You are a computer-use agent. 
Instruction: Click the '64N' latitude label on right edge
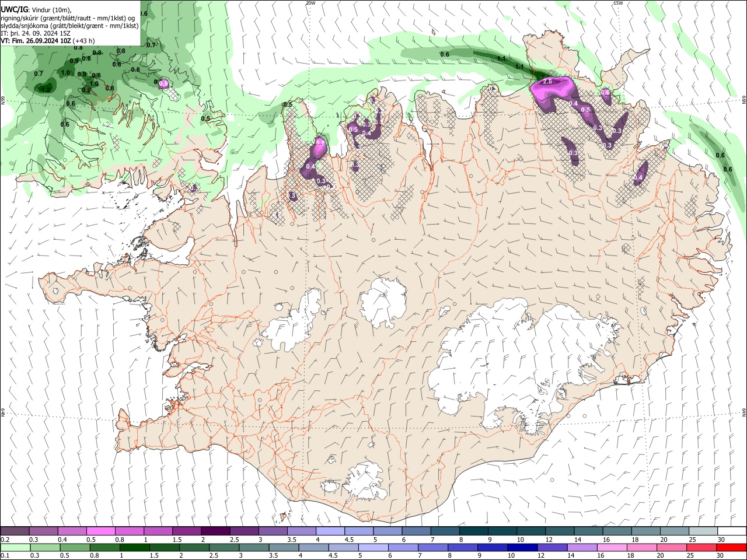[x=744, y=412]
